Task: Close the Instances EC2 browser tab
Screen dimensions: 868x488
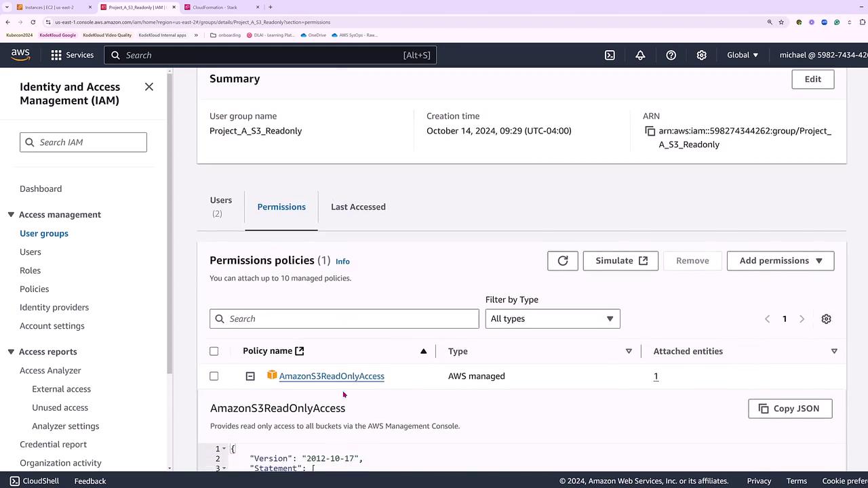Action: (90, 7)
